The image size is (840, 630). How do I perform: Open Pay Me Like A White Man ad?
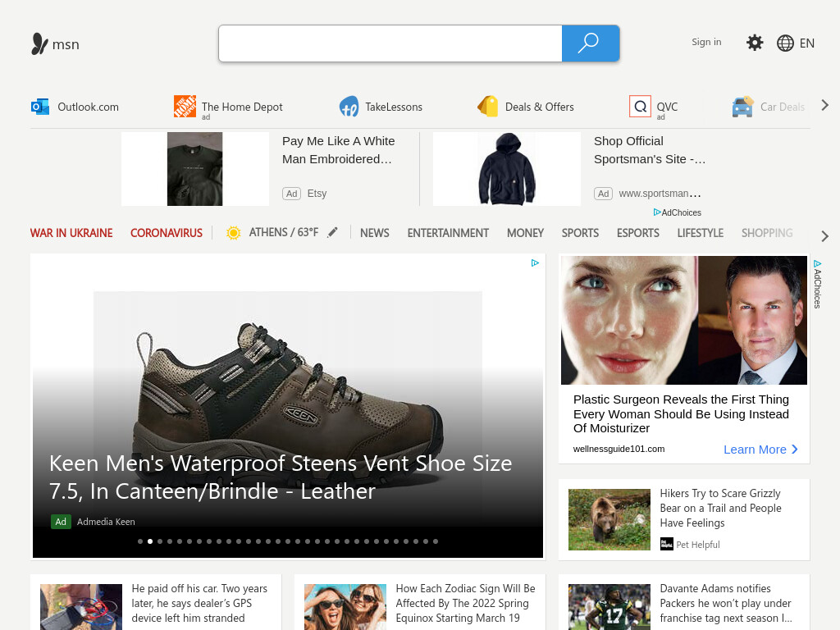(338, 150)
